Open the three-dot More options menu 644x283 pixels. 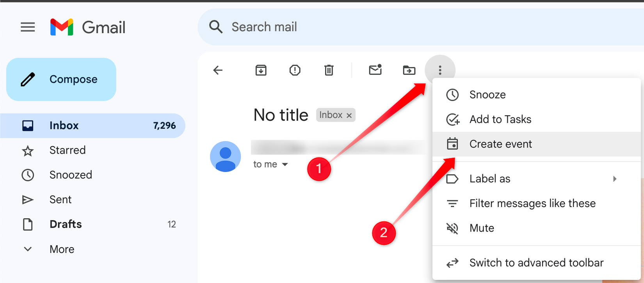click(440, 70)
